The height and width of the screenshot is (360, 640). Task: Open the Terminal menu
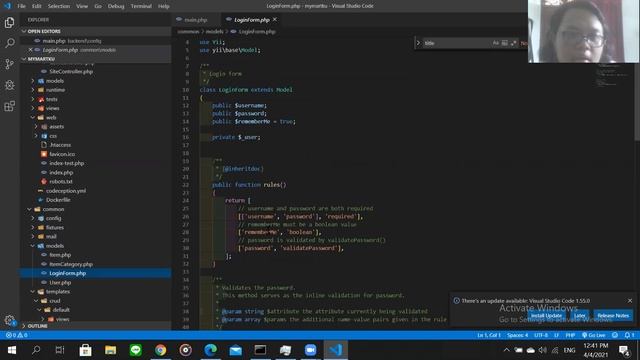point(141,6)
